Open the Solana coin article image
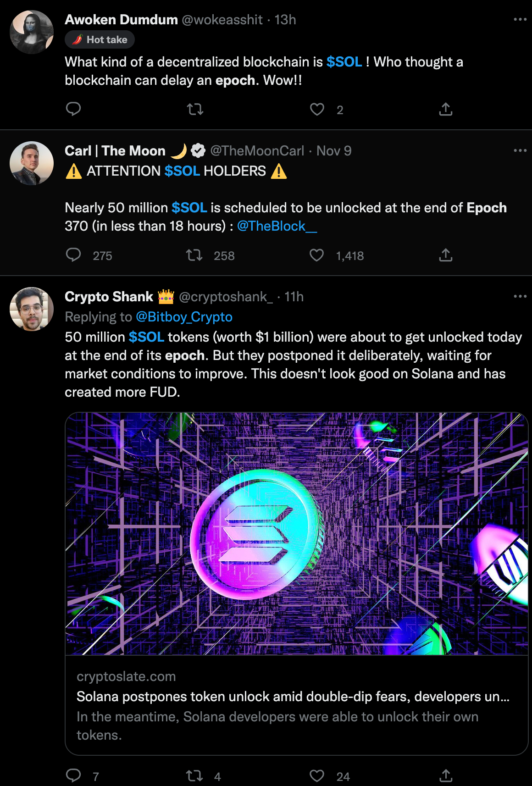The width and height of the screenshot is (532, 786). click(x=297, y=533)
